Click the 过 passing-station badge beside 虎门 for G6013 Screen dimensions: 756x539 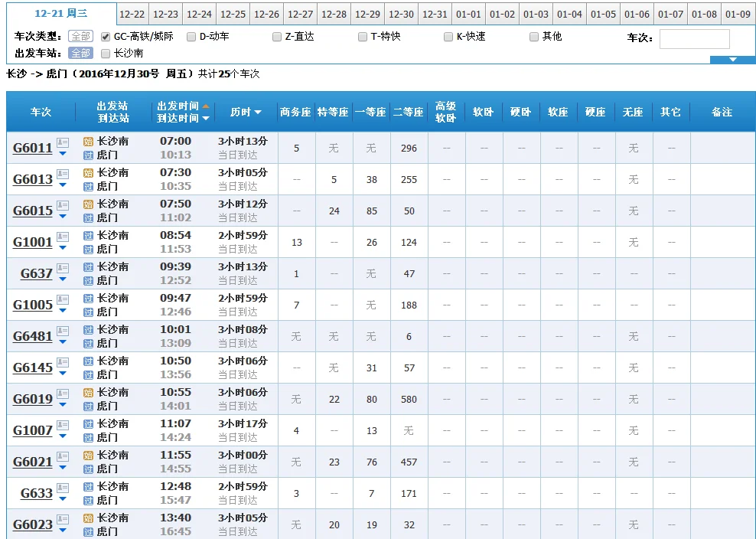pyautogui.click(x=87, y=186)
